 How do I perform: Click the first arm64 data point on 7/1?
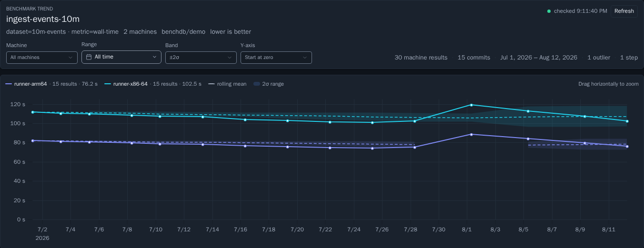click(32, 140)
